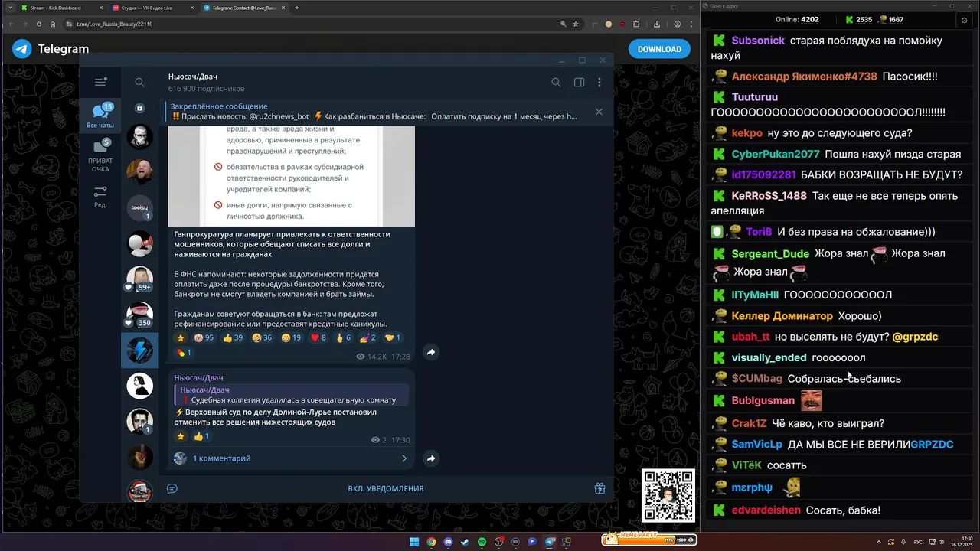Toggle the channel info side panel
The image size is (980, 551).
click(579, 83)
